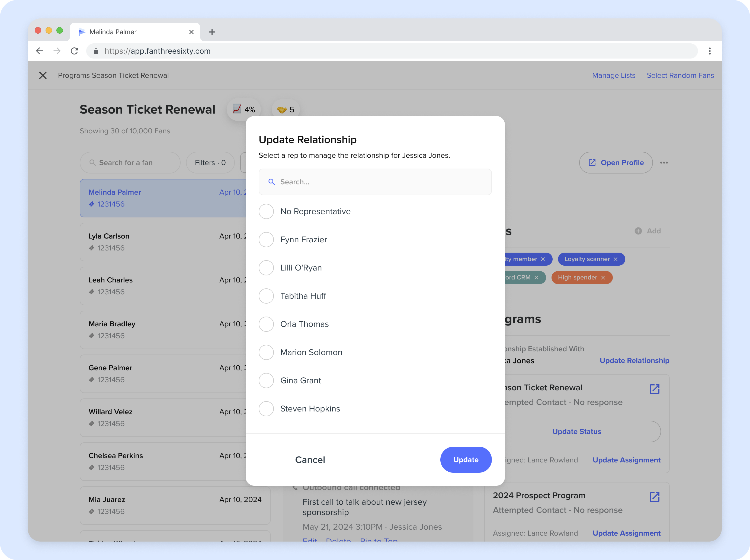Update Assignment for Season Ticket Renewal
Image resolution: width=750 pixels, height=560 pixels.
pyautogui.click(x=626, y=460)
